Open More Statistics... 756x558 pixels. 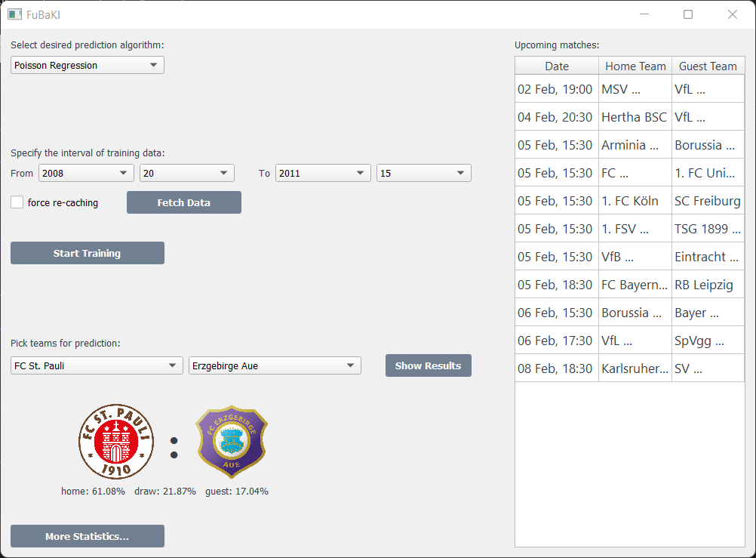tap(88, 536)
